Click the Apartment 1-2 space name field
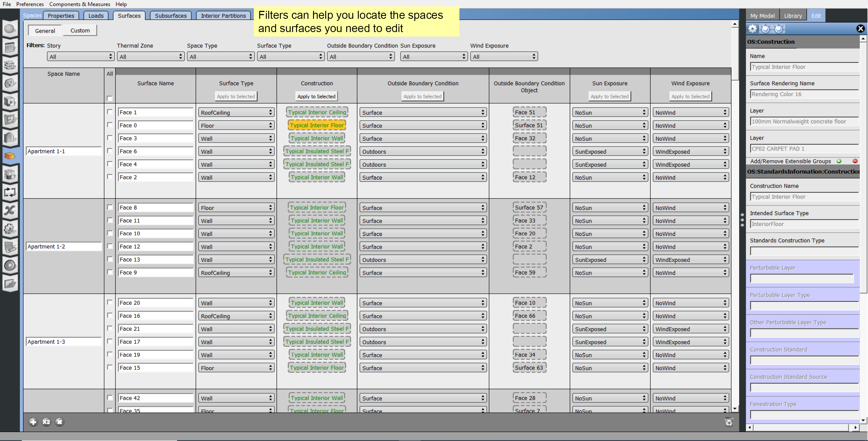 63,247
